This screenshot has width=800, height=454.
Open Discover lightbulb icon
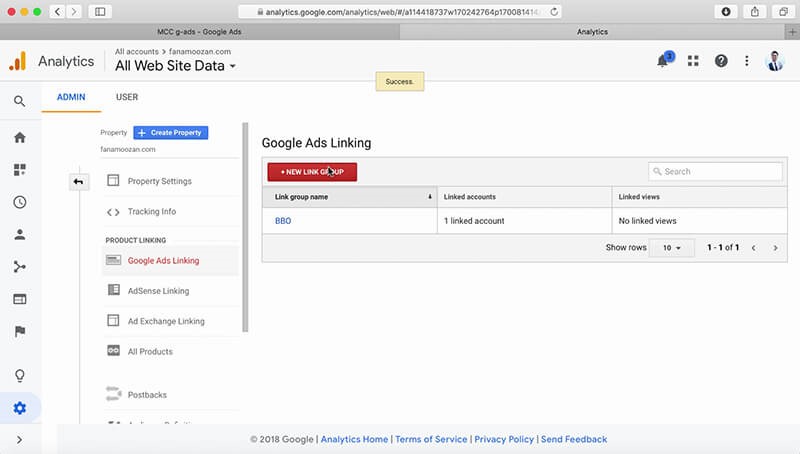pyautogui.click(x=19, y=376)
